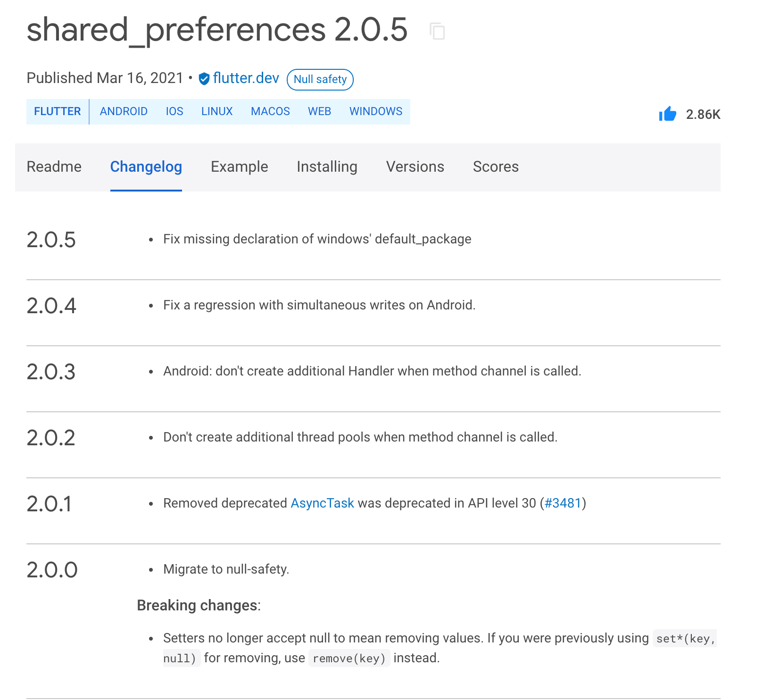
Task: Select the MACOS platform tag
Action: pyautogui.click(x=270, y=111)
